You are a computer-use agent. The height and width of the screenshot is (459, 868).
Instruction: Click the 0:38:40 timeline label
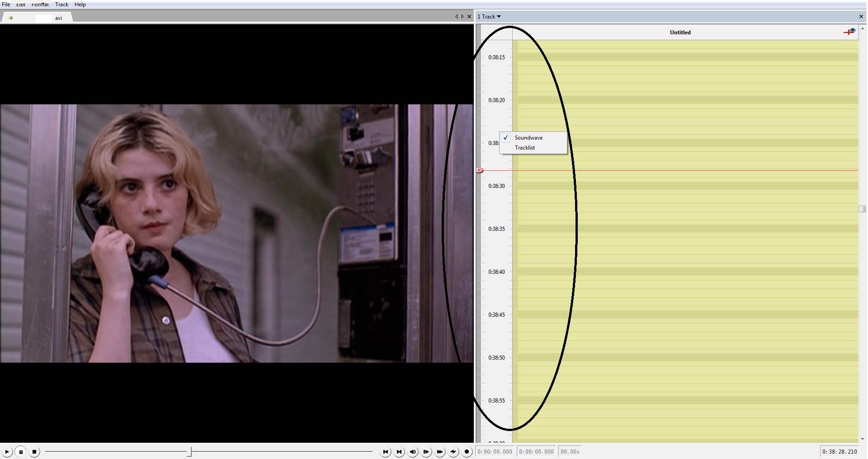point(496,272)
